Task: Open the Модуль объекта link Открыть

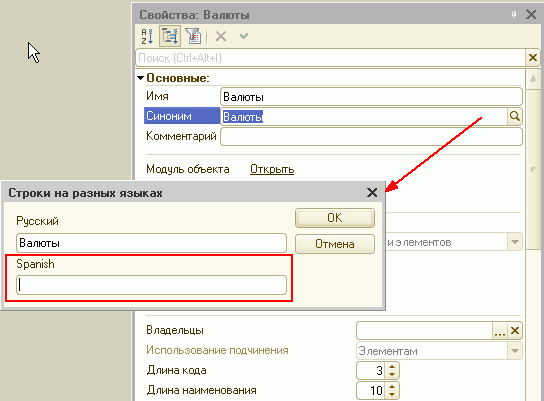Action: point(272,169)
